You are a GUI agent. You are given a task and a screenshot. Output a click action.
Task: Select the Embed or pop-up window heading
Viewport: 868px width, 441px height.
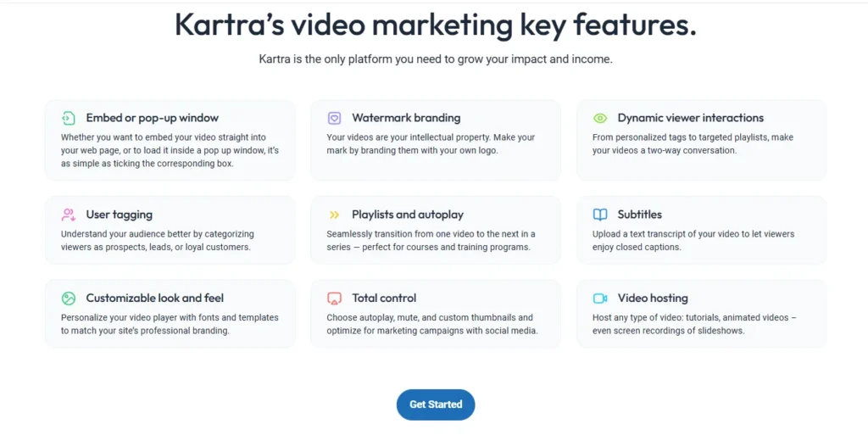tap(152, 119)
